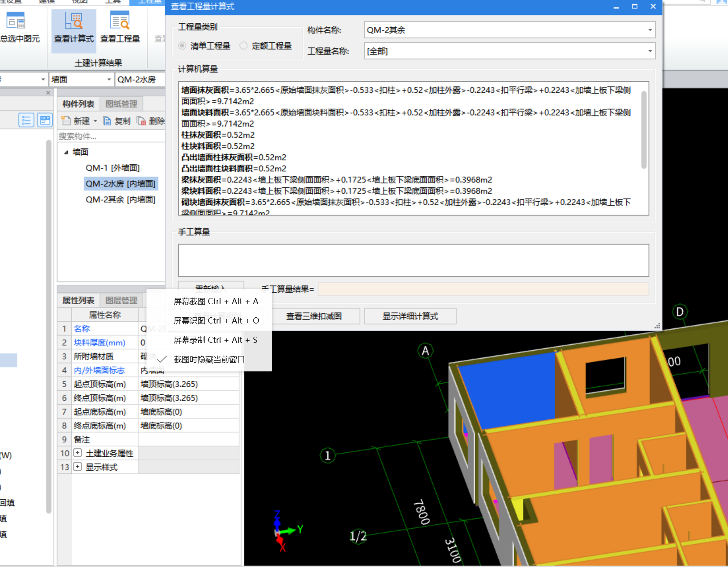Viewport: 728px width, 567px height.
Task: Close the left navigation panel with the x
Action: point(48,93)
